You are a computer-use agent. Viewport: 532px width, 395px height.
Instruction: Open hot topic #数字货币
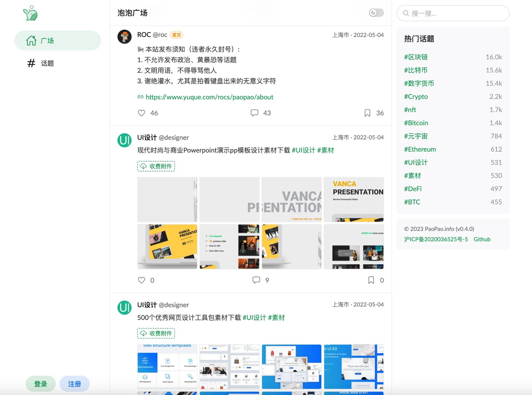[x=419, y=83]
